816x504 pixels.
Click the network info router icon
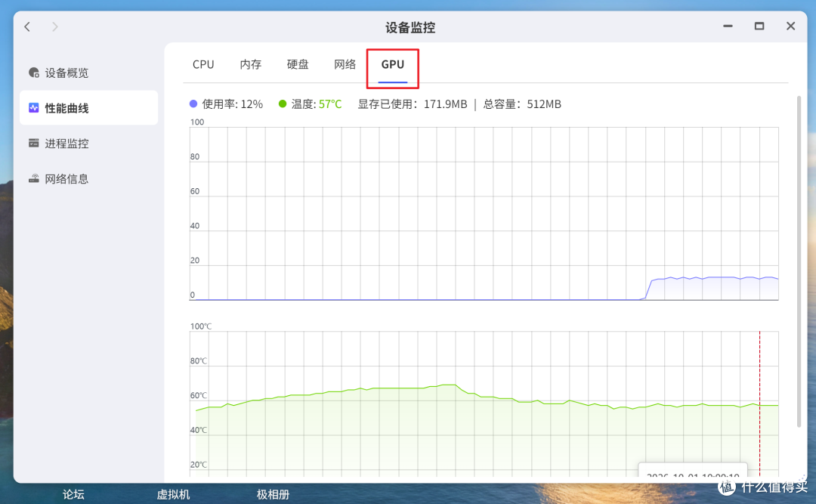[34, 178]
